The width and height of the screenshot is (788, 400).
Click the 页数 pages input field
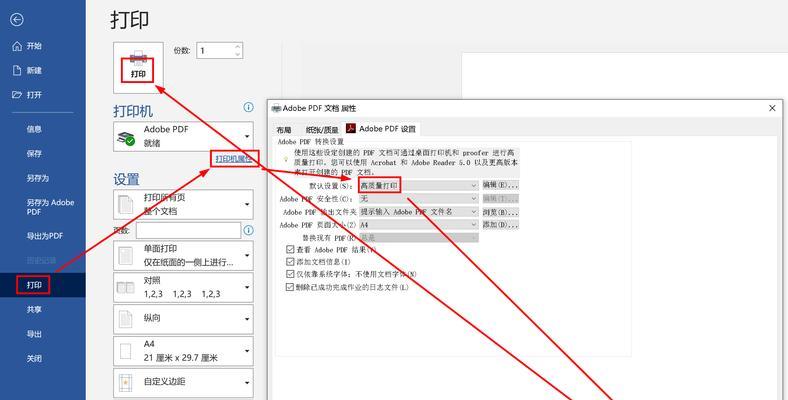188,231
